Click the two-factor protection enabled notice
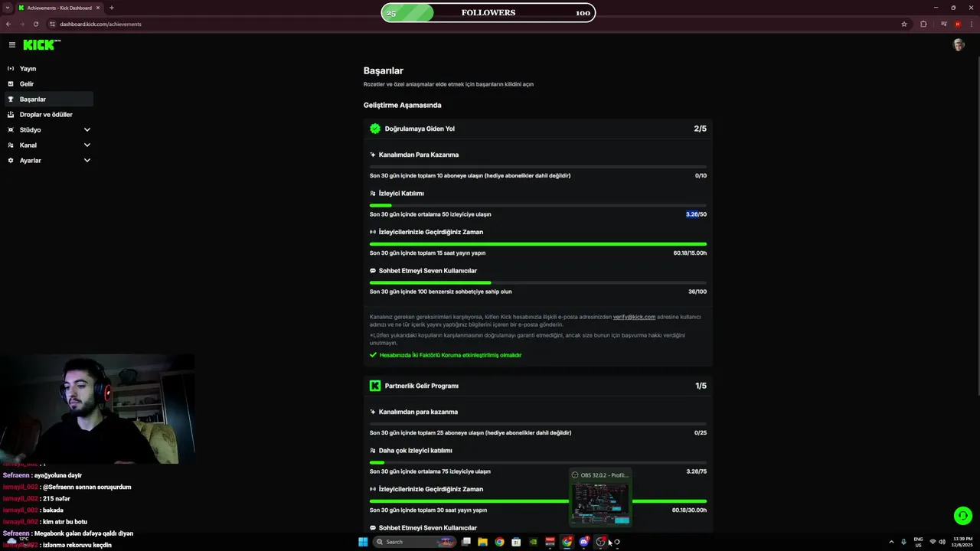980x551 pixels. tap(446, 355)
